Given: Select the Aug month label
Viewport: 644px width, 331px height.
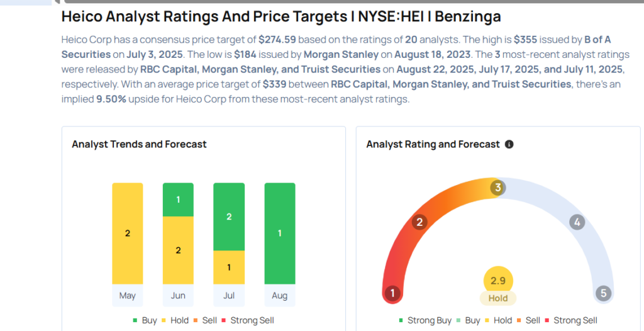Looking at the screenshot, I should [280, 295].
